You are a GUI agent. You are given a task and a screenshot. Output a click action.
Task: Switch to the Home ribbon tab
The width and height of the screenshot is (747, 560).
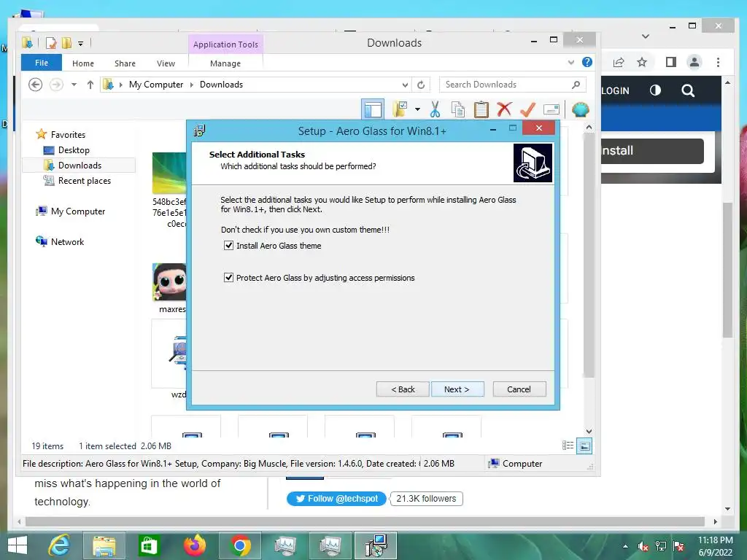pyautogui.click(x=83, y=63)
